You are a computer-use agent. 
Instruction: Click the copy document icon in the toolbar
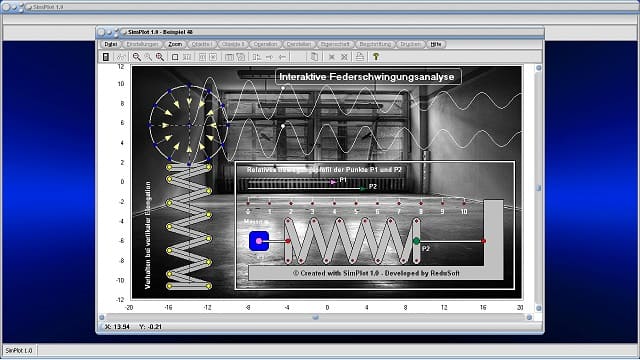point(314,57)
